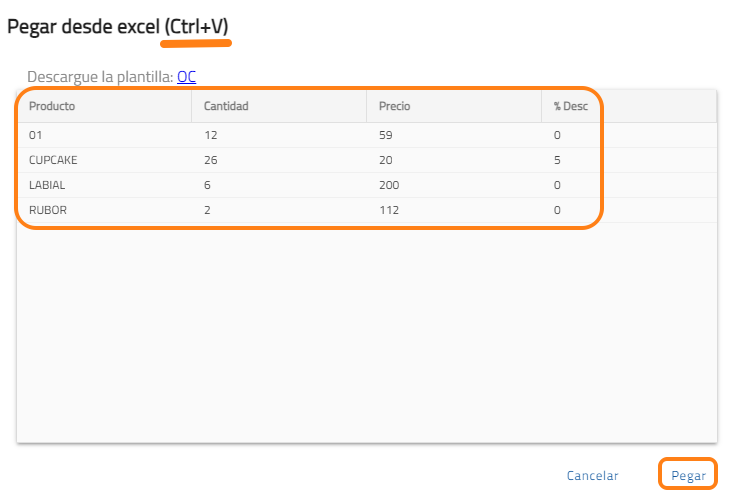Select the product cell containing 01

click(37, 134)
